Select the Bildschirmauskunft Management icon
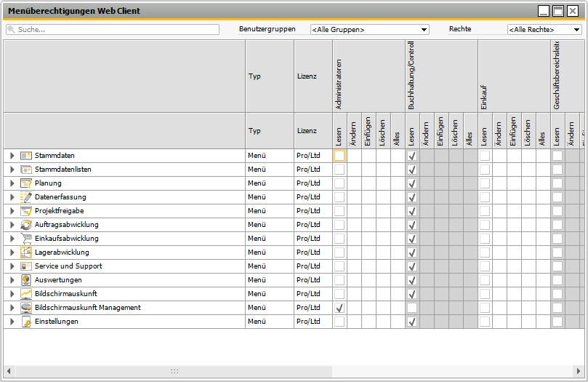 pyautogui.click(x=26, y=308)
